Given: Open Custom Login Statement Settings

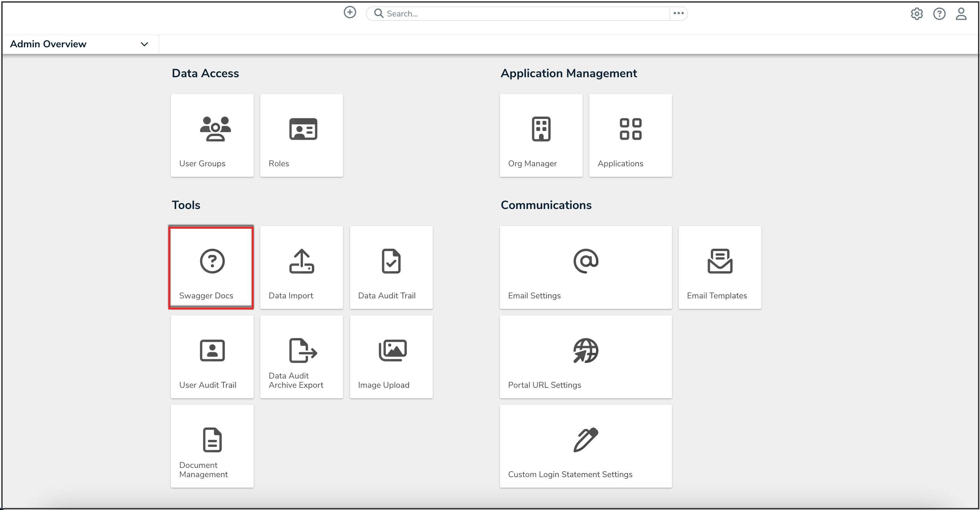Looking at the screenshot, I should coord(586,446).
